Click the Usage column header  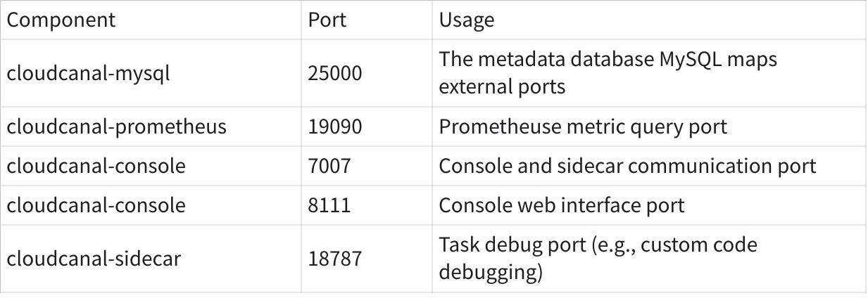(467, 20)
